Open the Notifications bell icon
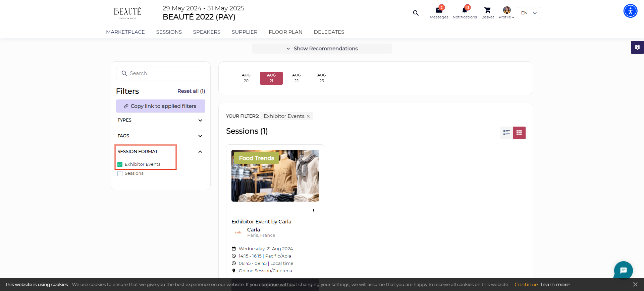The width and height of the screenshot is (644, 291). pyautogui.click(x=465, y=10)
